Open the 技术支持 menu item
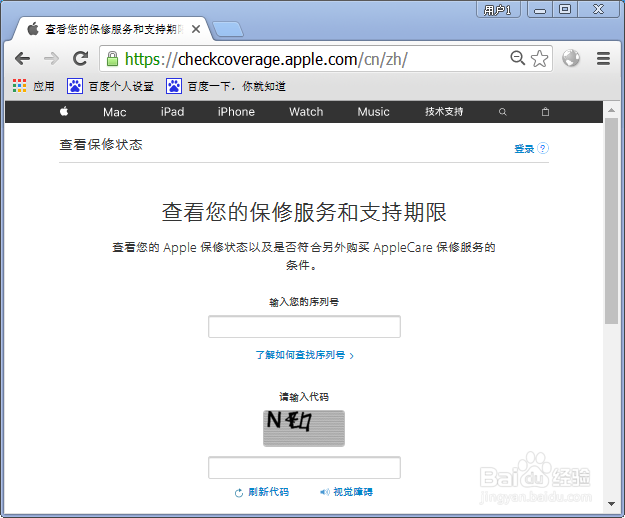 pyautogui.click(x=444, y=112)
